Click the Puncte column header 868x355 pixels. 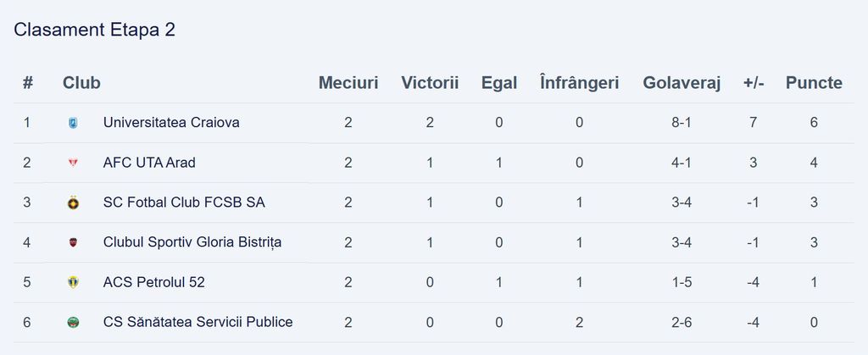click(x=814, y=83)
